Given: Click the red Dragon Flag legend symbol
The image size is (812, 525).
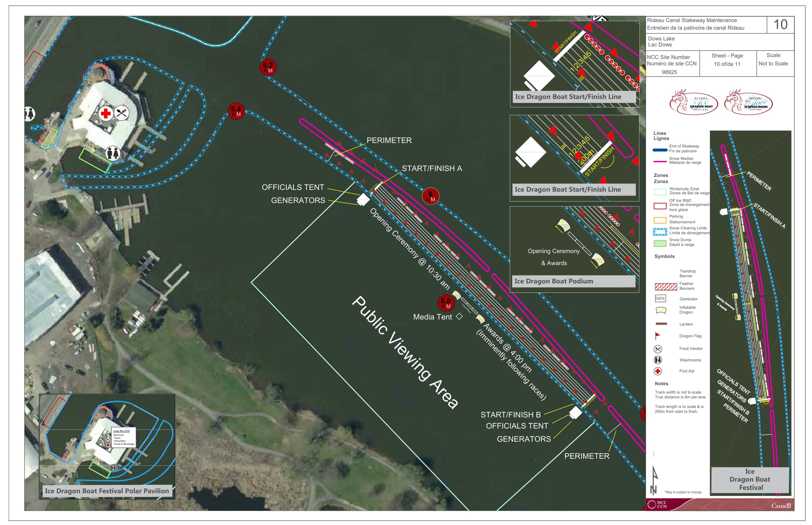Looking at the screenshot, I should (657, 336).
